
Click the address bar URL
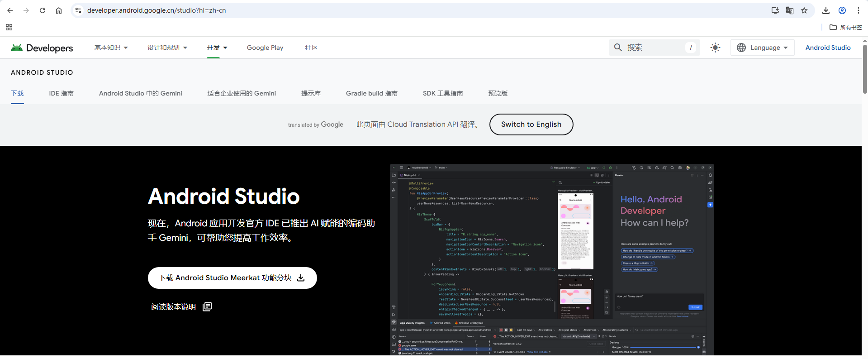(157, 10)
